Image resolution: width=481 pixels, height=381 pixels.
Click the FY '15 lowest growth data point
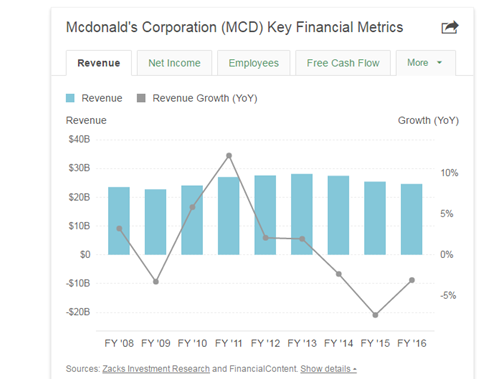(375, 315)
